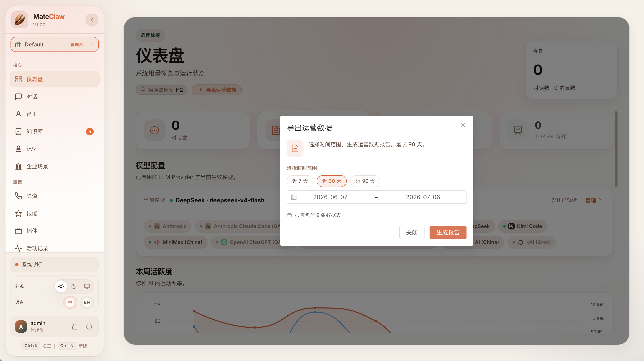Switch appearance to dark mode moon icon
This screenshot has height=361, width=644.
tap(74, 286)
